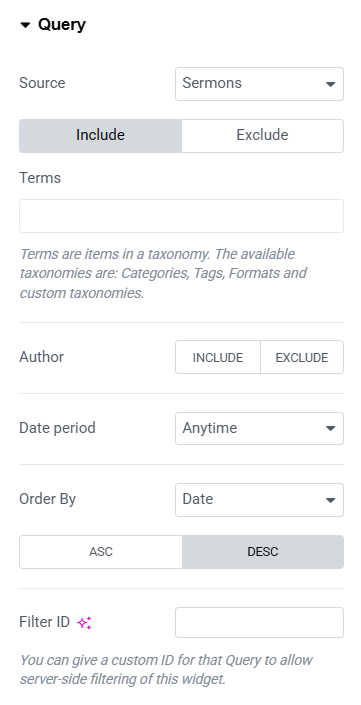Switch to the Include tab

100,135
